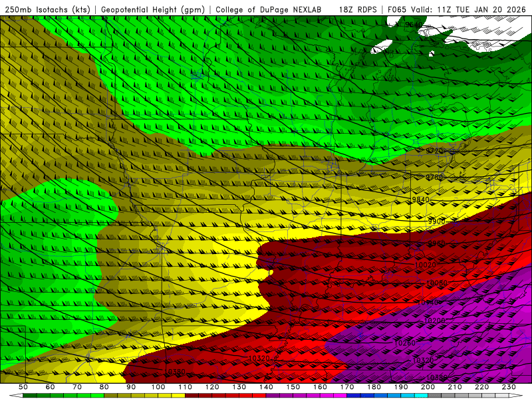The width and height of the screenshot is (532, 399).
Task: Click the 10260 height contour label
Action: pos(405,343)
